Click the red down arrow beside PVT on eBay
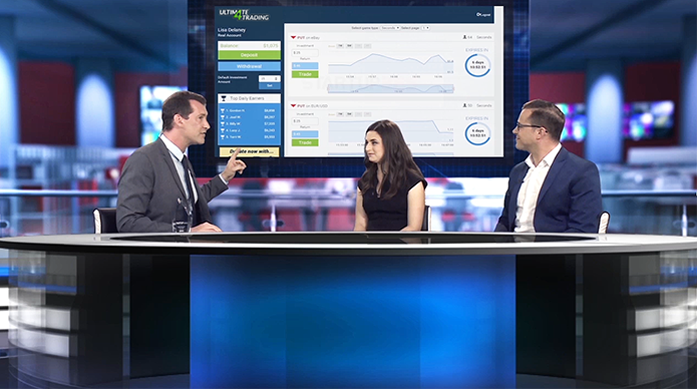The height and width of the screenshot is (389, 697). pyautogui.click(x=293, y=37)
